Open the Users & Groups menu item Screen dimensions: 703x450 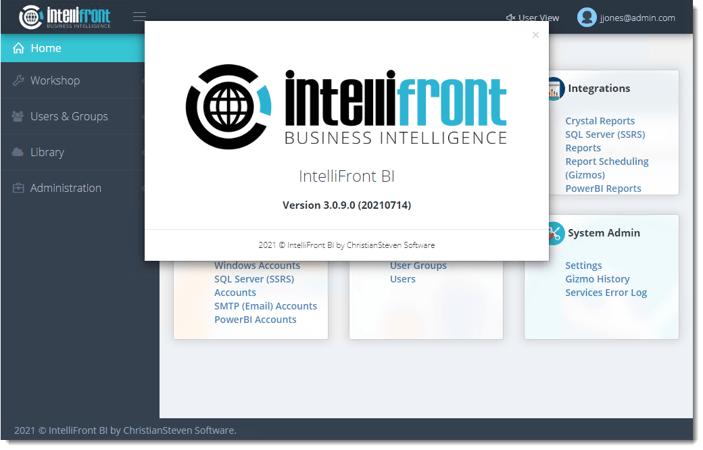click(73, 117)
